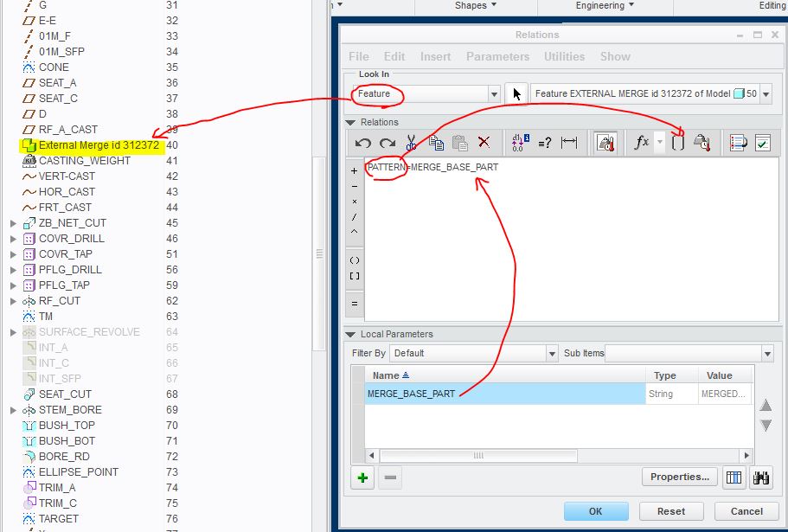This screenshot has width=788, height=532.
Task: Click the Reset button
Action: point(670,511)
